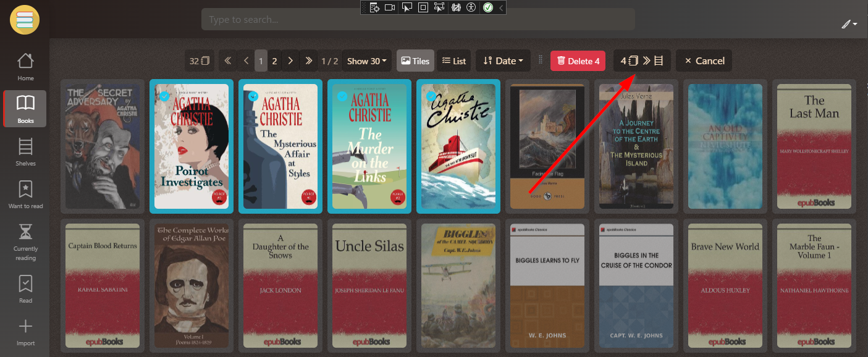The height and width of the screenshot is (357, 868).
Task: Collapse the debug toolbar with the chevron
Action: (500, 7)
